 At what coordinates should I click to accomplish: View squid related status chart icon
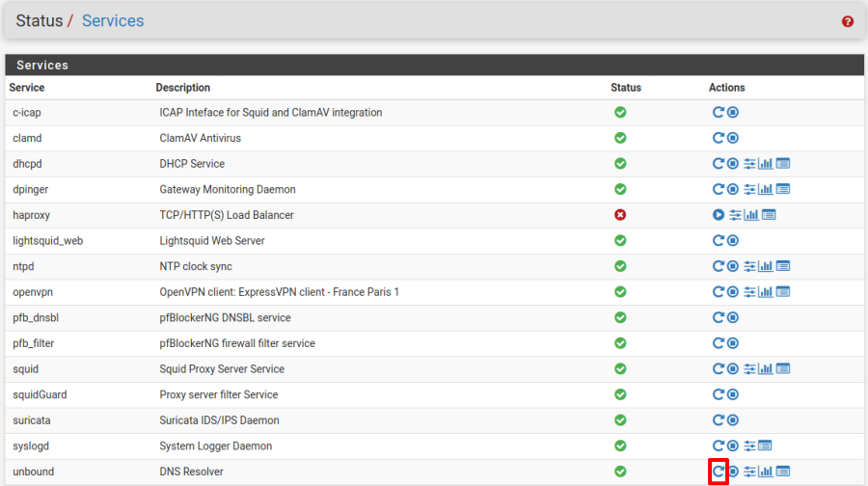click(766, 369)
